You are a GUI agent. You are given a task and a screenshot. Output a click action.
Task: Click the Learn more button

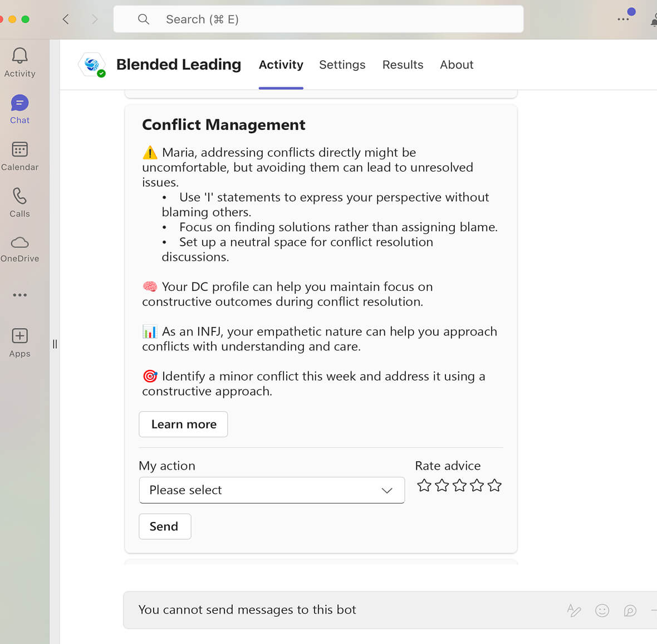(183, 425)
